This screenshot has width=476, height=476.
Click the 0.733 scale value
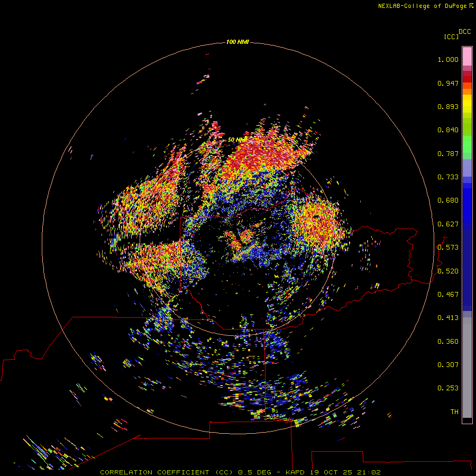click(448, 177)
